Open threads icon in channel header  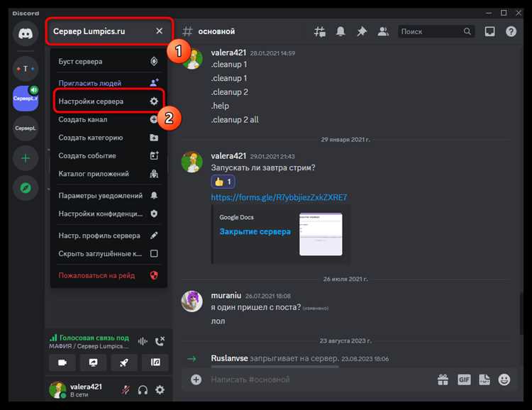click(320, 31)
